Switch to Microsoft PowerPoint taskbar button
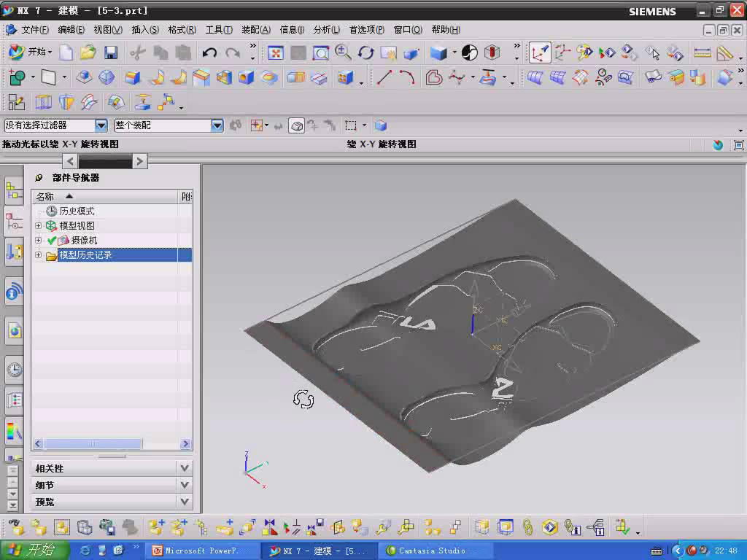 click(201, 551)
